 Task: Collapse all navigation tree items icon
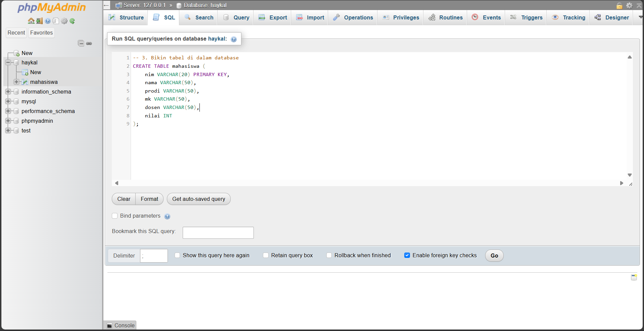click(x=81, y=43)
